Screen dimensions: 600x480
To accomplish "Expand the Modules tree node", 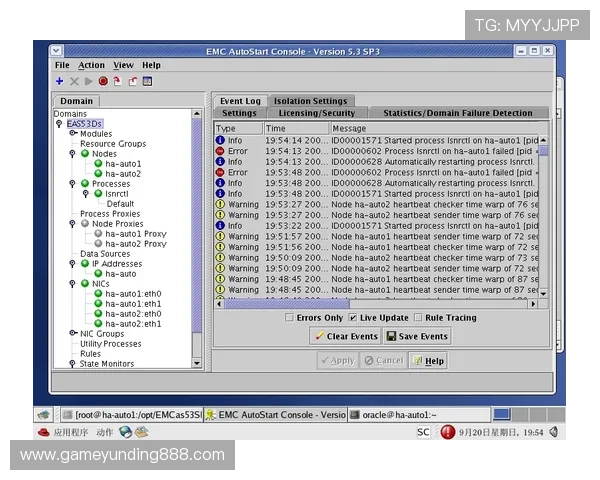I will (x=73, y=133).
